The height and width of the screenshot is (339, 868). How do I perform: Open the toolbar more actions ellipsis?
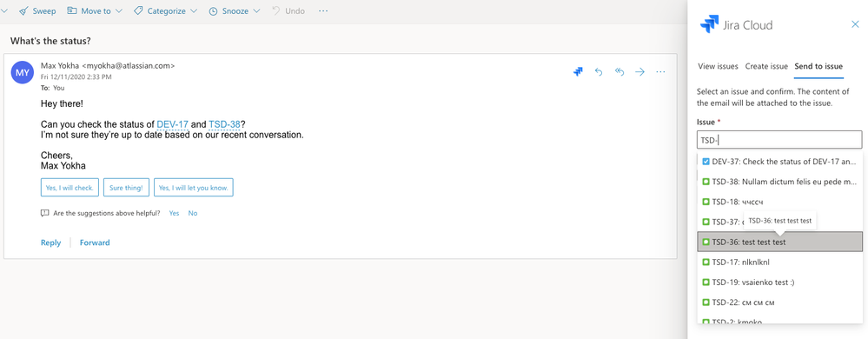coord(323,11)
